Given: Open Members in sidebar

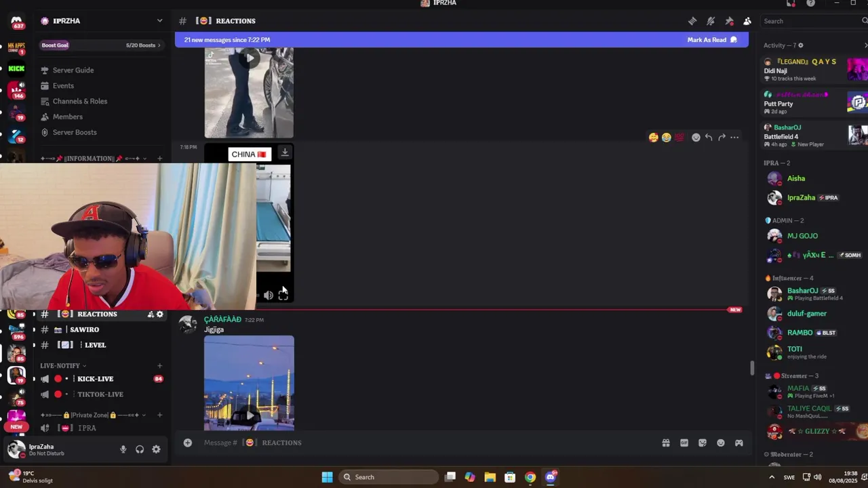Looking at the screenshot, I should point(68,117).
